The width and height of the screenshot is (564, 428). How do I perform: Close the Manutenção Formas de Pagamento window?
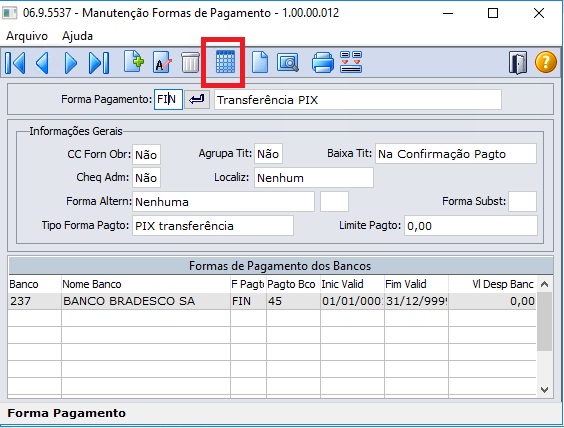pyautogui.click(x=538, y=13)
